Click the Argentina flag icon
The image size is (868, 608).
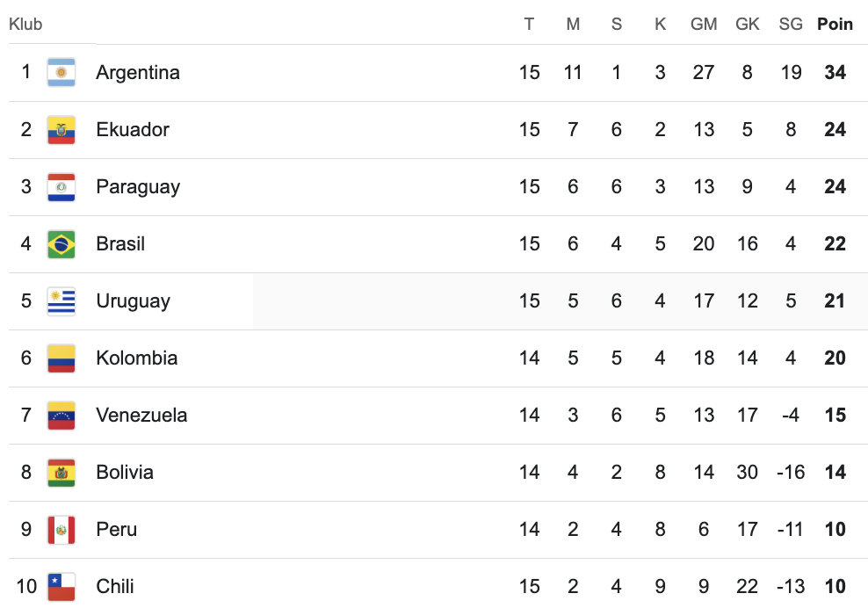coord(61,73)
